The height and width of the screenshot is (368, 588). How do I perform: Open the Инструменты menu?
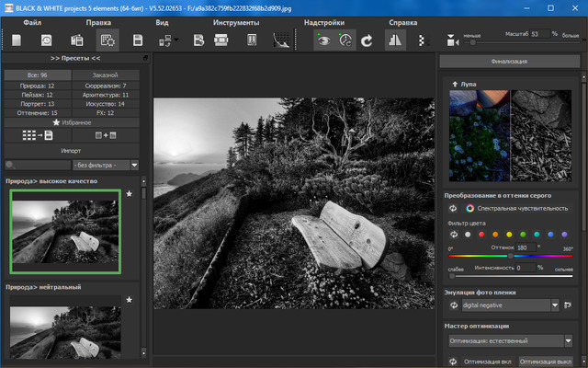pos(236,20)
